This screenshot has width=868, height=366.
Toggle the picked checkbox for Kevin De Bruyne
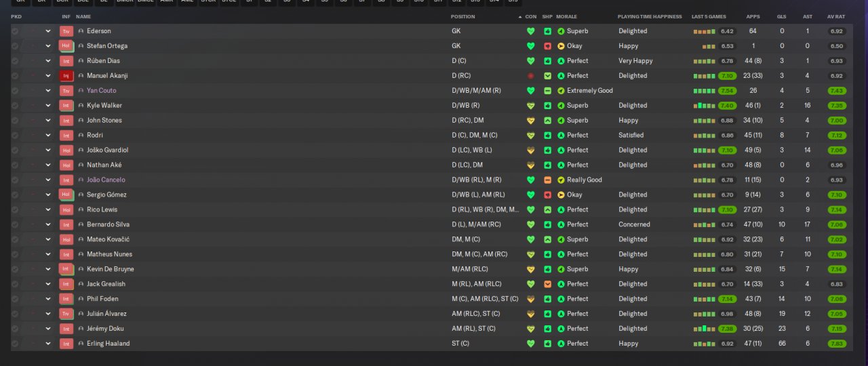pyautogui.click(x=15, y=269)
